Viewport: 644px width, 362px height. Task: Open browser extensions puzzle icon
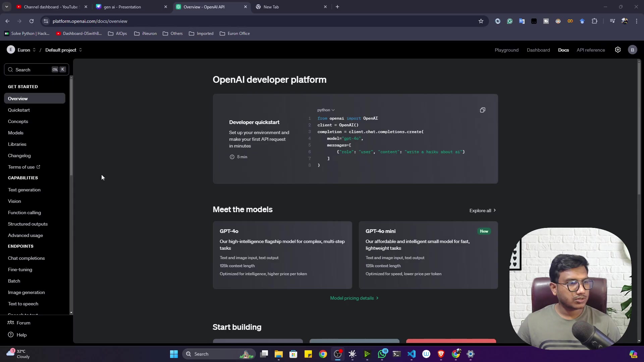point(594,21)
